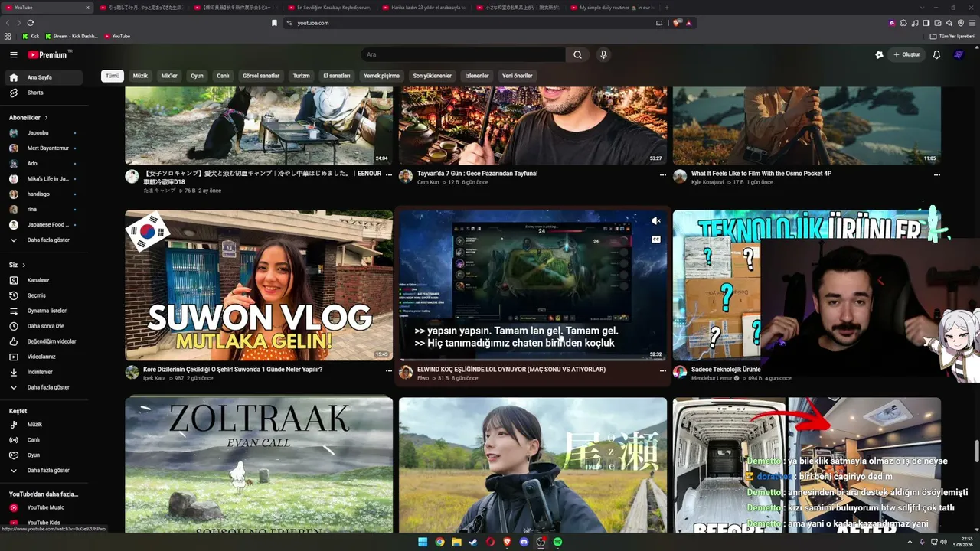The image size is (980, 551).
Task: Reload the page in the browser
Action: [31, 23]
